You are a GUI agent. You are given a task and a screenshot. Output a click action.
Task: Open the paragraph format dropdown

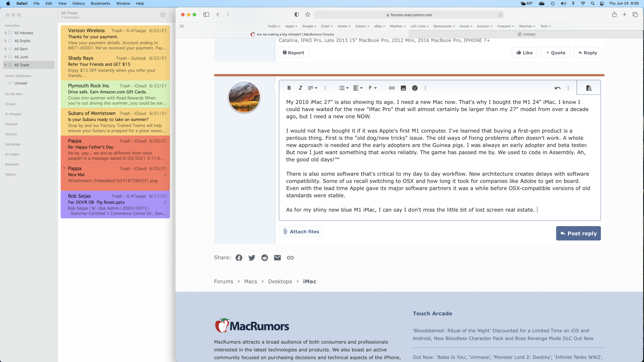point(372,88)
